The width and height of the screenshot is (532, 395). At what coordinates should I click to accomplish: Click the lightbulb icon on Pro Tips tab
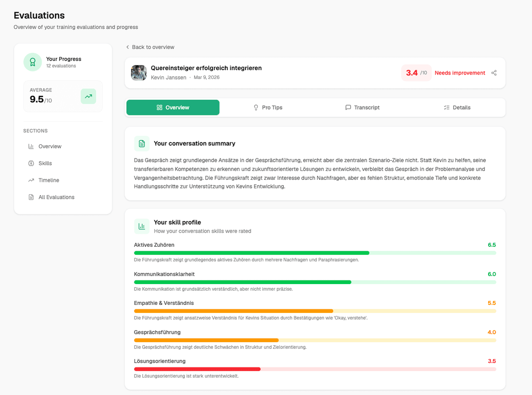[x=256, y=107]
